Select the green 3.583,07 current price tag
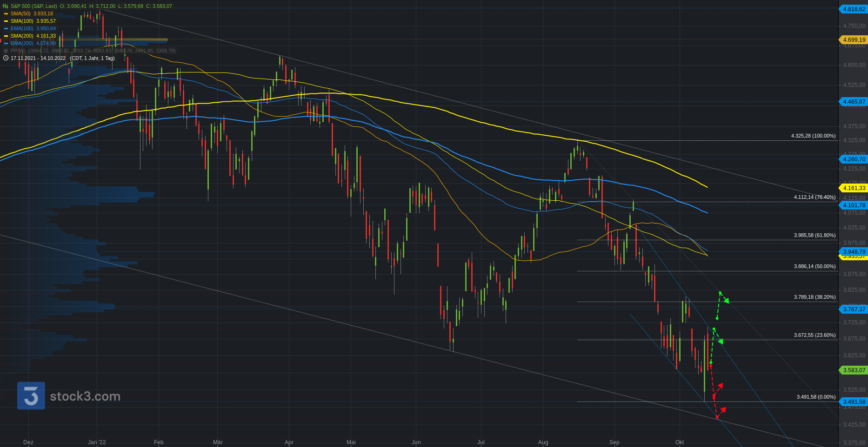This screenshot has width=868, height=447. 854,370
